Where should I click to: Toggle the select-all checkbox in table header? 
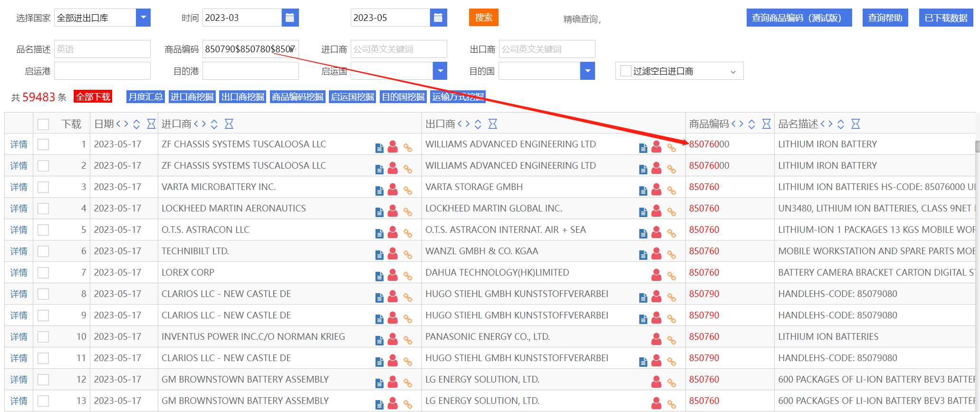pyautogui.click(x=43, y=125)
